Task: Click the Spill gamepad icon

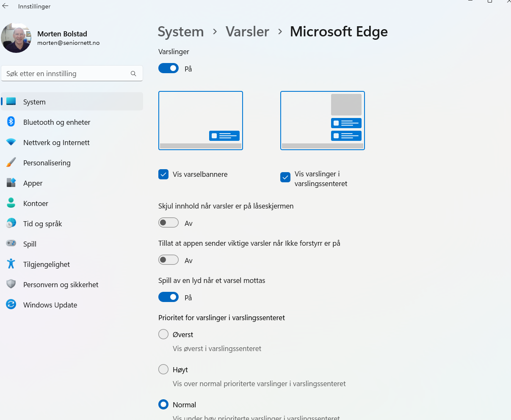Action: tap(11, 244)
